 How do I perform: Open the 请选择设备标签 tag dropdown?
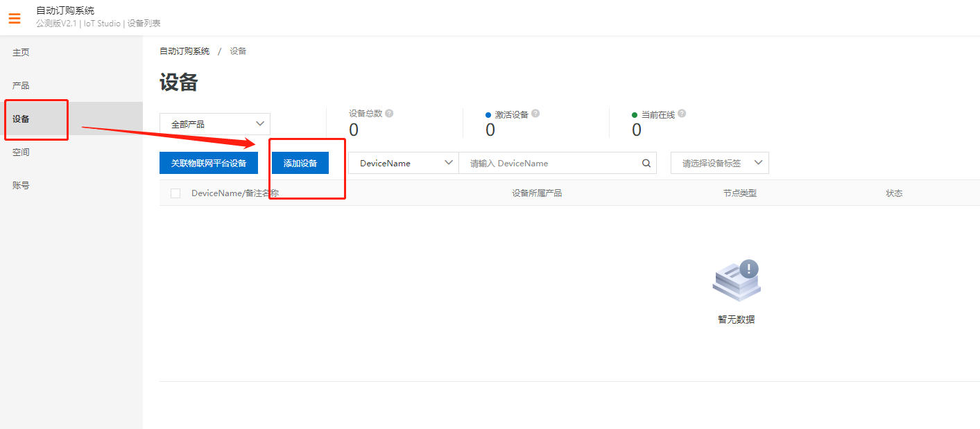[720, 164]
